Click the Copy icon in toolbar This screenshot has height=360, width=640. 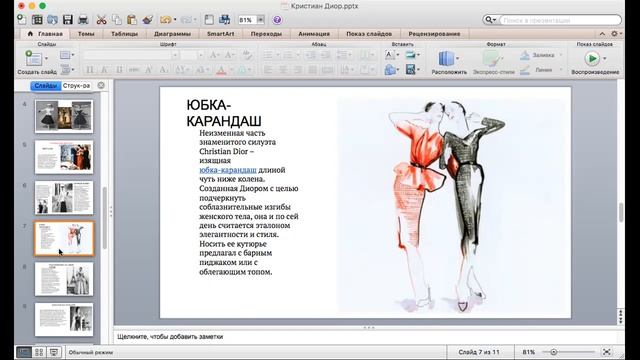[x=117, y=20]
